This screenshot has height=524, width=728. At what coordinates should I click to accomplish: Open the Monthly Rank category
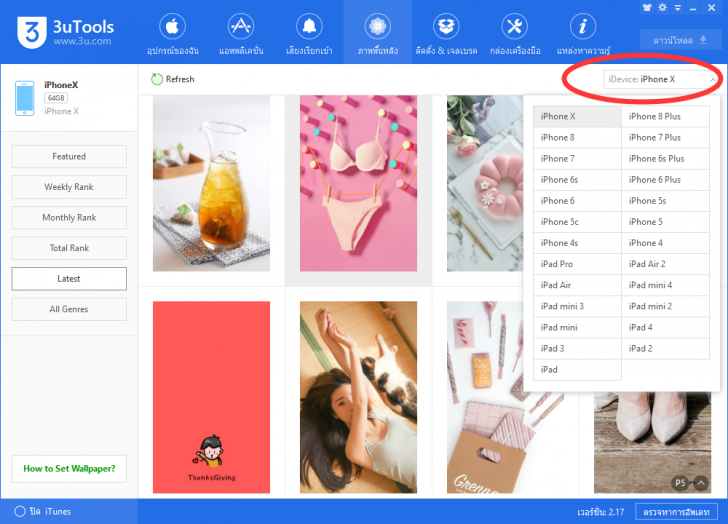pos(69,218)
